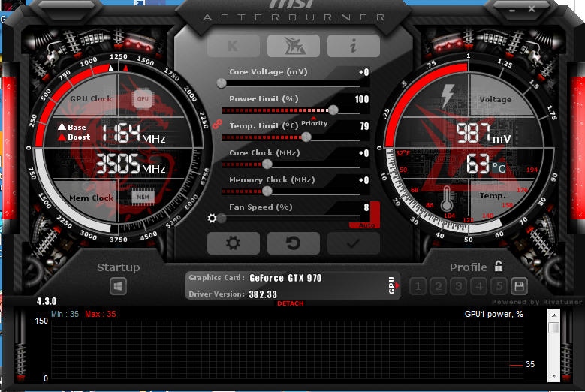
Task: Click the Core Voltage slider handle
Action: pos(222,83)
